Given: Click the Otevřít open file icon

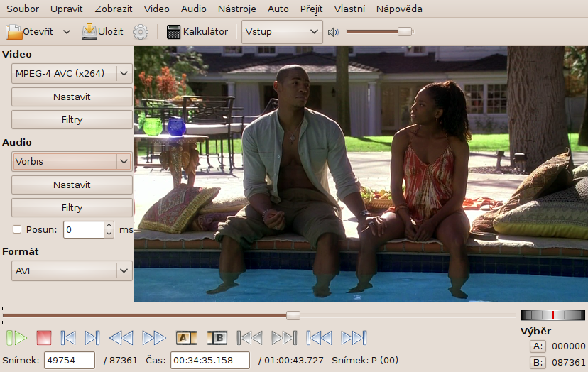Looking at the screenshot, I should 14,32.
